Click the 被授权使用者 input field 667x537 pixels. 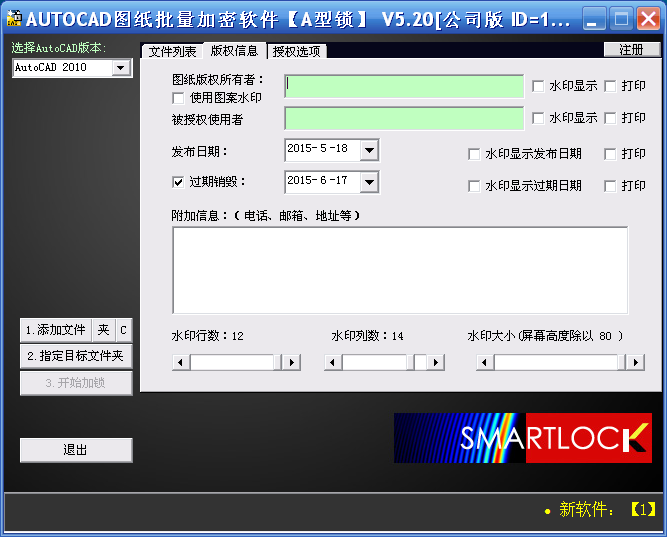pyautogui.click(x=404, y=118)
